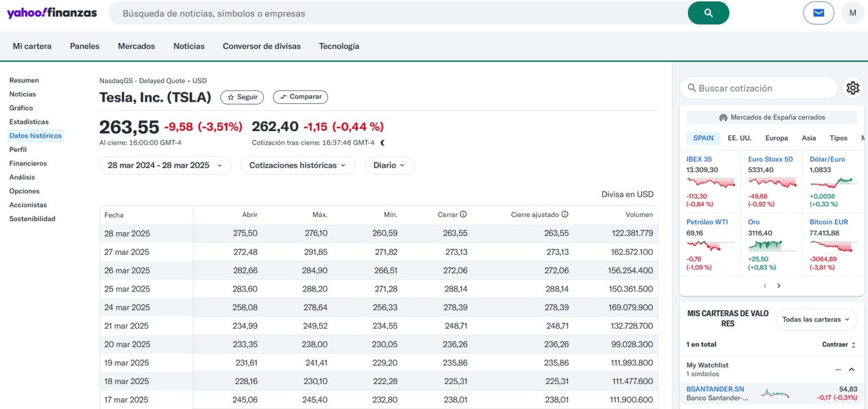The height and width of the screenshot is (409, 868).
Task: Click the Buscar cotización input
Action: click(758, 88)
